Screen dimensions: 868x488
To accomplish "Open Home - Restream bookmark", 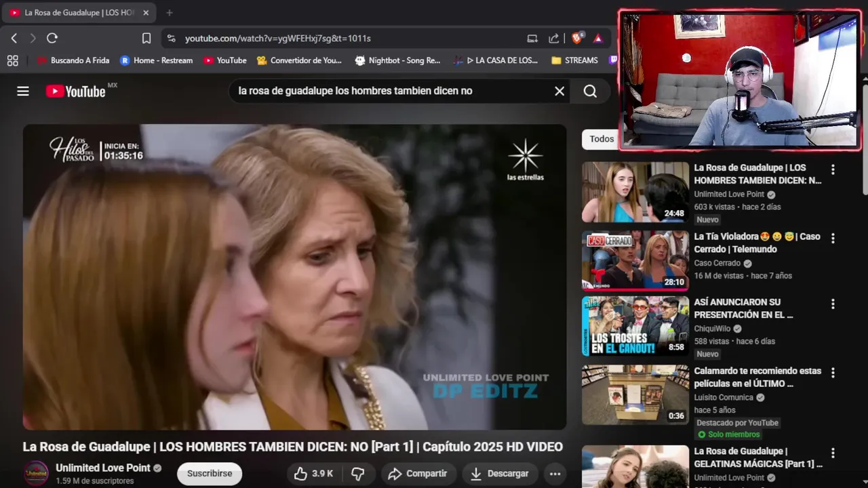I will point(156,60).
